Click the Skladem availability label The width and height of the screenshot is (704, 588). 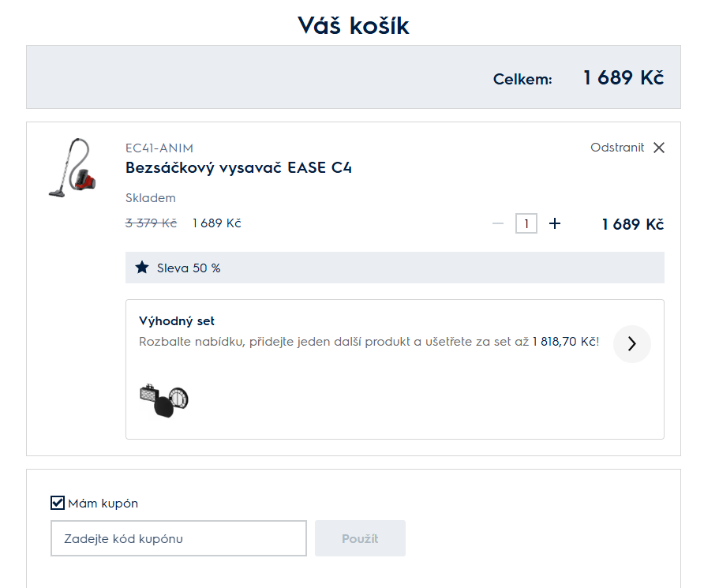tap(150, 197)
